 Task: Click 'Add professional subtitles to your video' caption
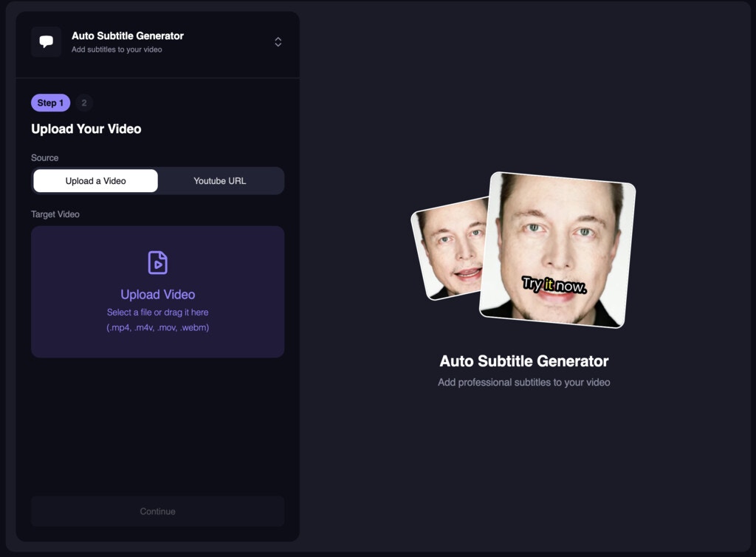(x=524, y=382)
